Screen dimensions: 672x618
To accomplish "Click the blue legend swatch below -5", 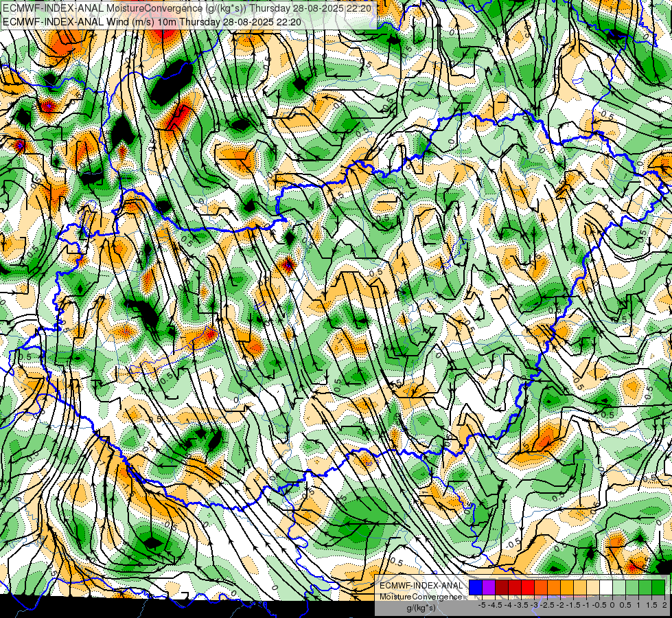I will point(476,588).
